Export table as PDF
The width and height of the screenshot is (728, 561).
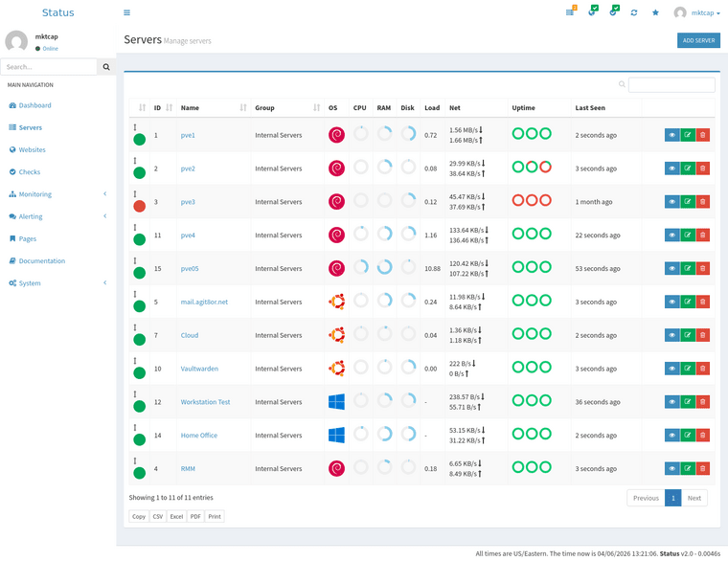(195, 516)
